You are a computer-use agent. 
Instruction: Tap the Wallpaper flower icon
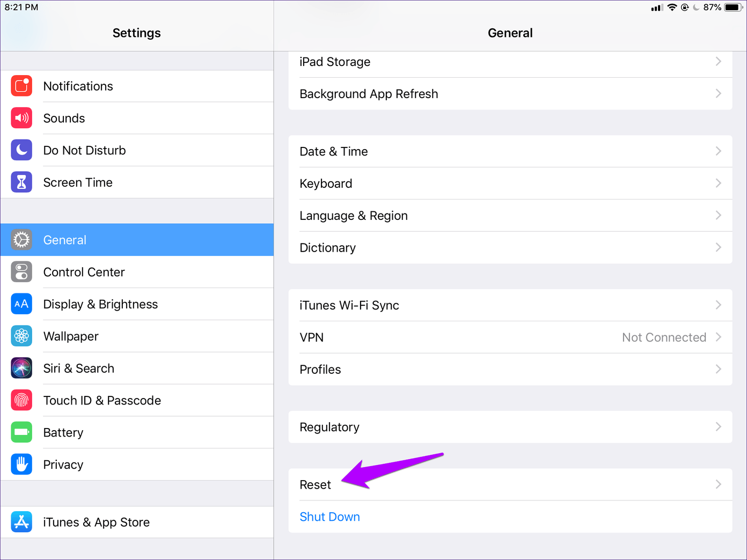tap(21, 336)
